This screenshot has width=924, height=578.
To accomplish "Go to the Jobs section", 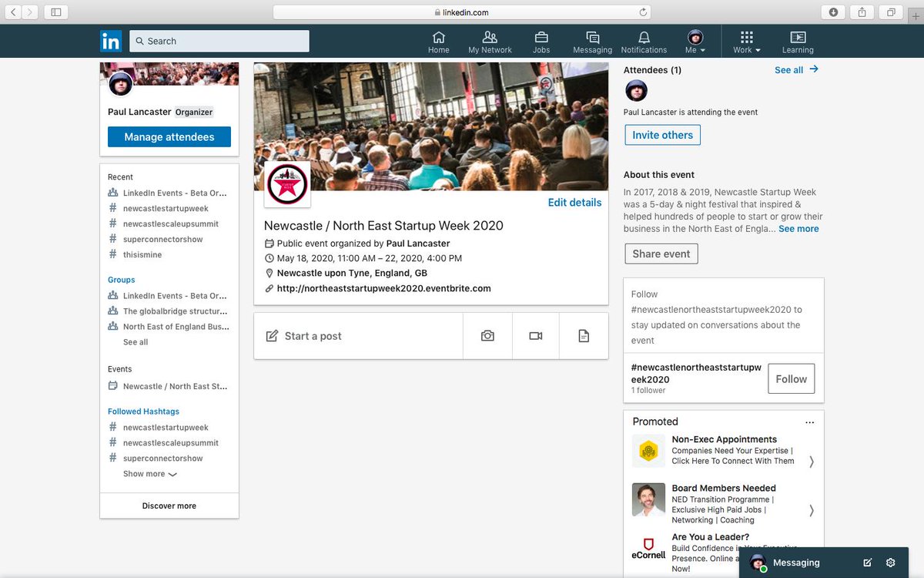I will pyautogui.click(x=541, y=42).
